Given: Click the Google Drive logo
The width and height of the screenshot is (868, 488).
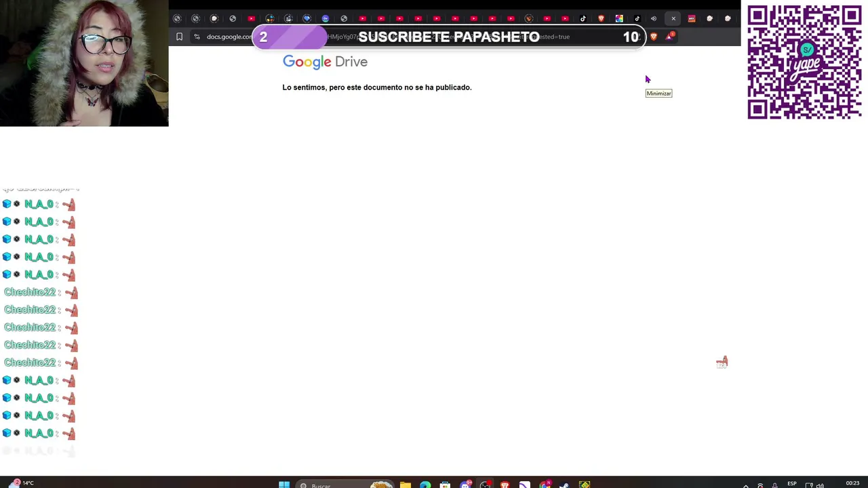Looking at the screenshot, I should pos(325,62).
